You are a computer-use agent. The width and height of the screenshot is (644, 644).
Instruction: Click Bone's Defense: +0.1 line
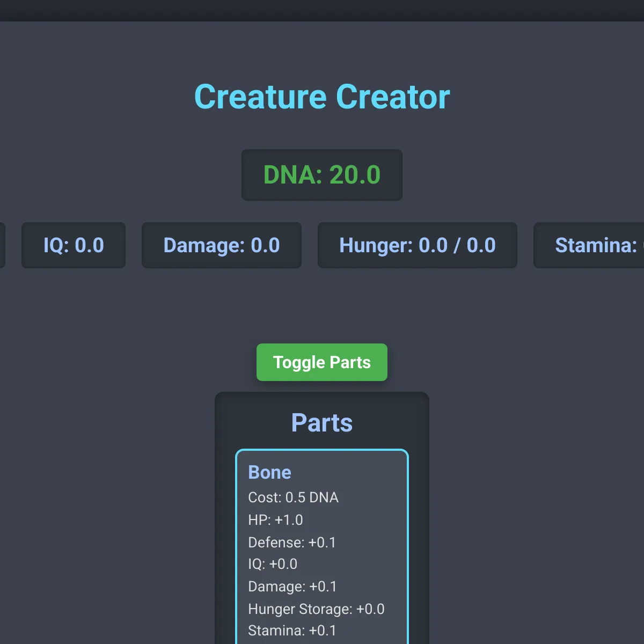(292, 543)
